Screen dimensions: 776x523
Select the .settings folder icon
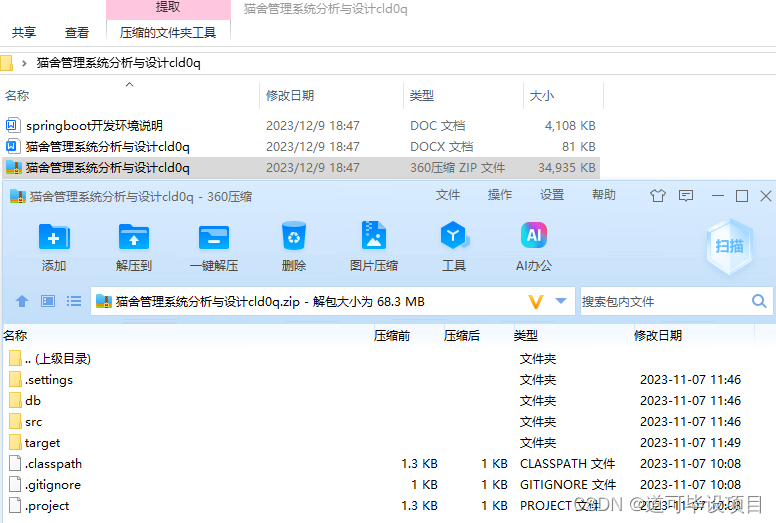15,380
